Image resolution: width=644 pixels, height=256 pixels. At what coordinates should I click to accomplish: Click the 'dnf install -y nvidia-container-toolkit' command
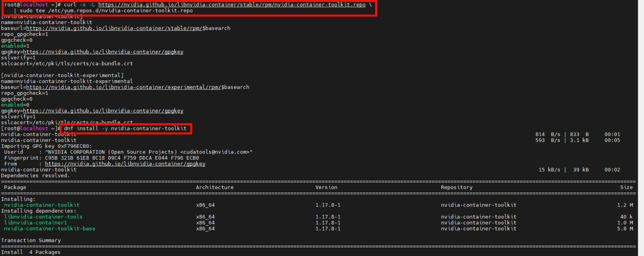(125, 128)
